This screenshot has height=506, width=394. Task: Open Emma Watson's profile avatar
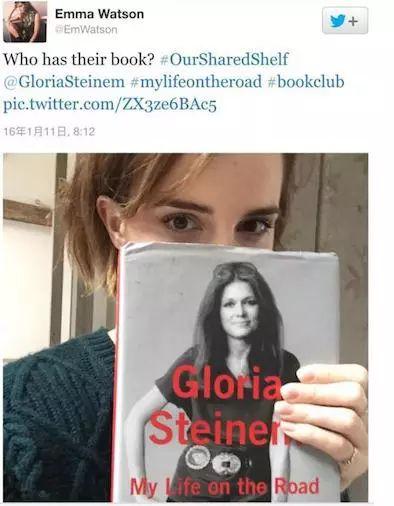tap(25, 21)
